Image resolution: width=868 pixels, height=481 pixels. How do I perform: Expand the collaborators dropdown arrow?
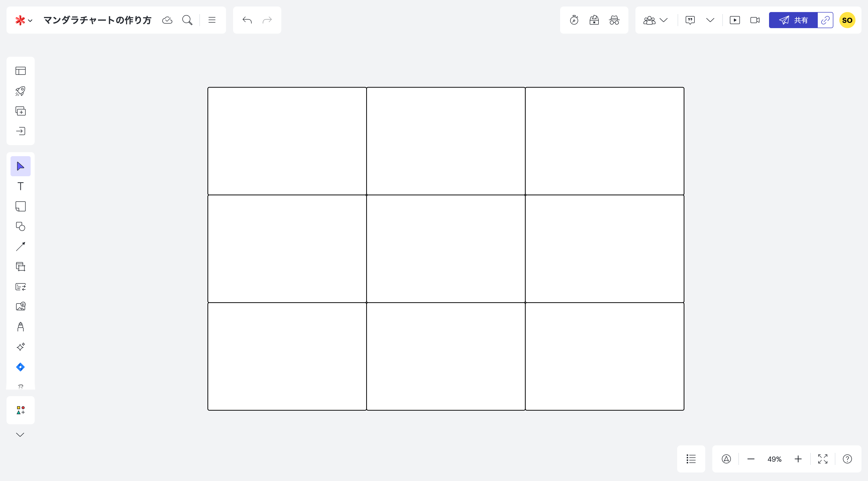pos(664,20)
